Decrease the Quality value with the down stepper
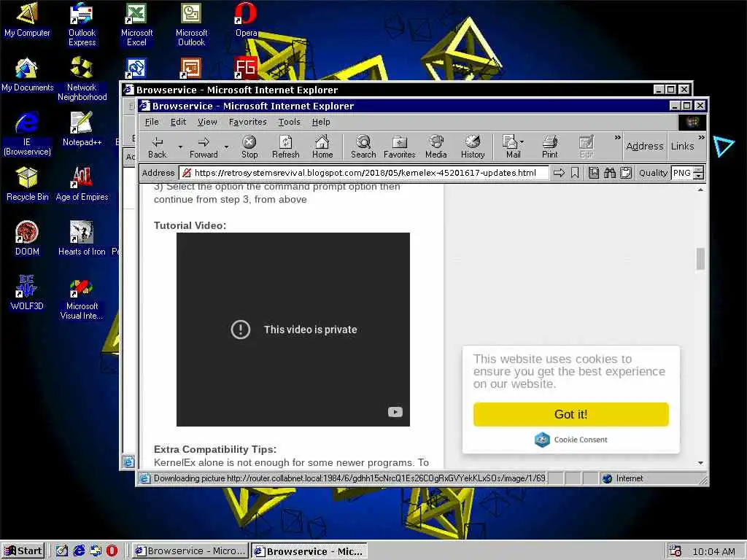This screenshot has height=560, width=747. 698,176
